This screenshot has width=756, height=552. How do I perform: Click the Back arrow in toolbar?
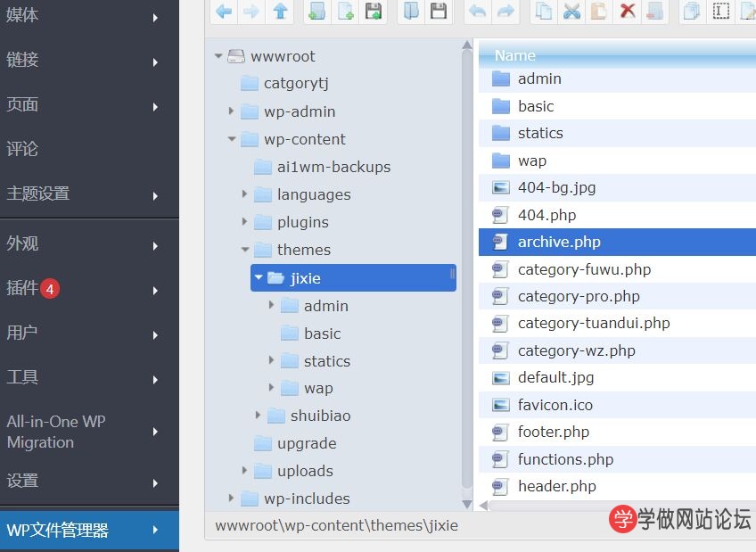pos(224,12)
